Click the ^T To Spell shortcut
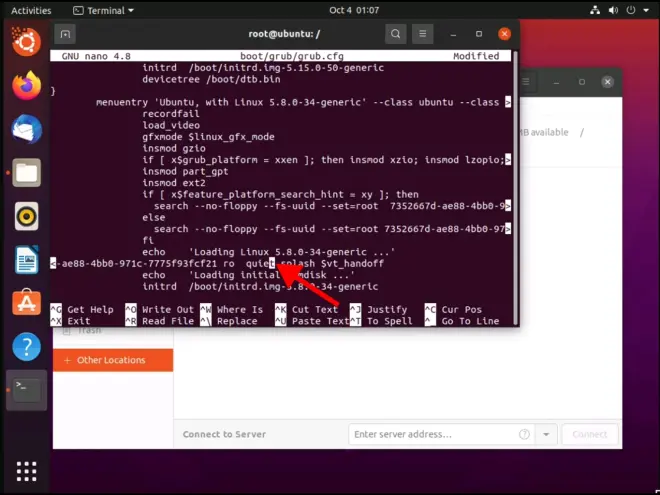This screenshot has width=660, height=495. 381,321
